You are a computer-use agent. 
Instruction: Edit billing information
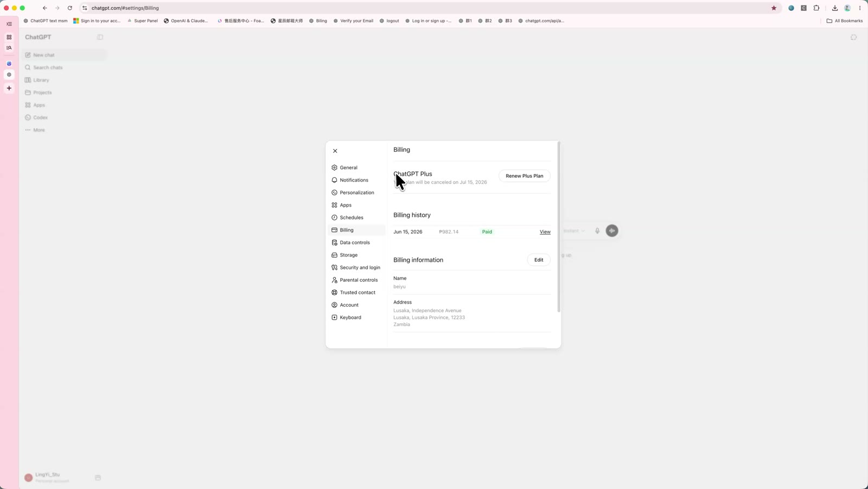tap(539, 260)
